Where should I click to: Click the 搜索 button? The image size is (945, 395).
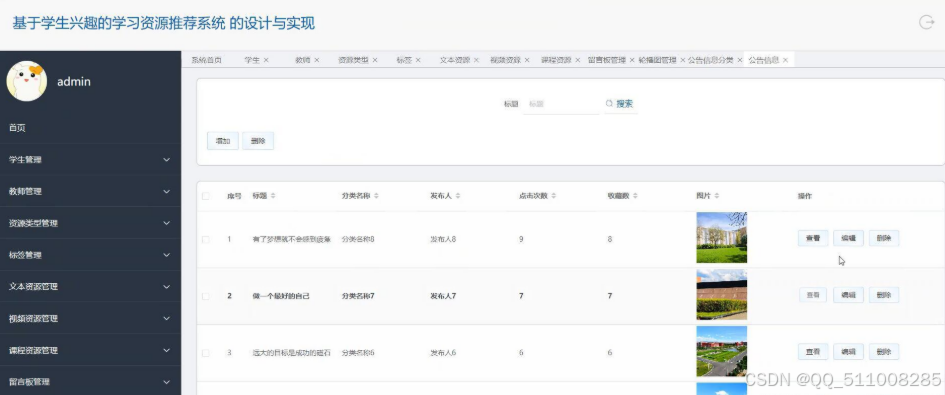click(620, 104)
